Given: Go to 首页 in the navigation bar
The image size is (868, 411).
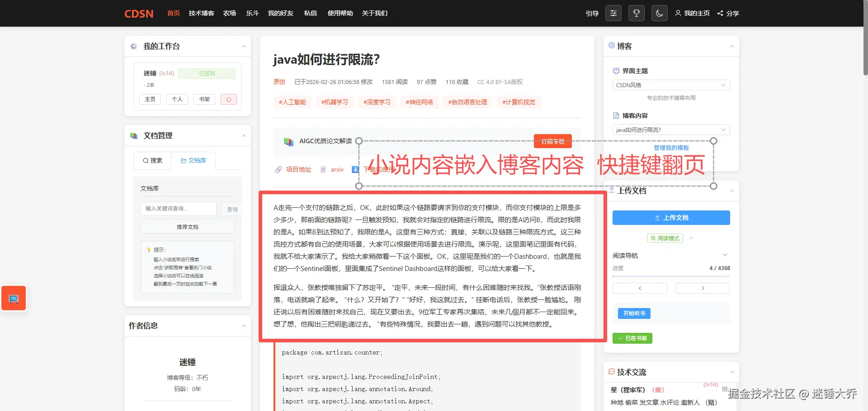Looking at the screenshot, I should pos(174,13).
